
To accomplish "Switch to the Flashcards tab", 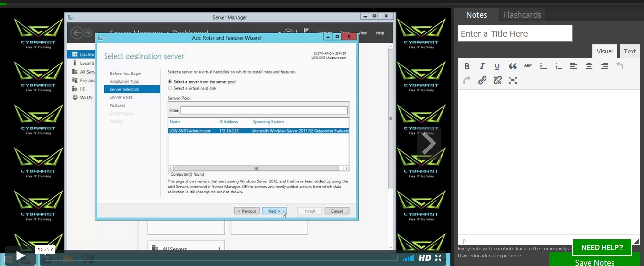I will pyautogui.click(x=522, y=15).
